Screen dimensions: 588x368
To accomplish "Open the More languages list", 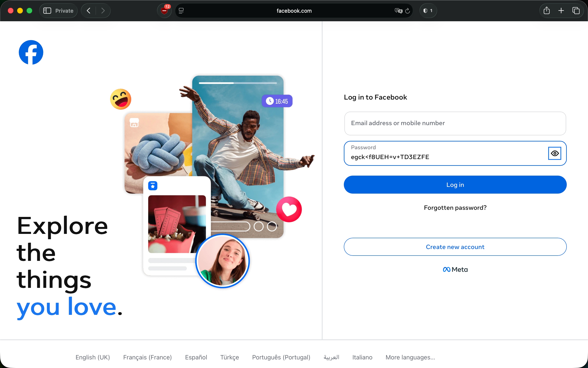I will 410,357.
